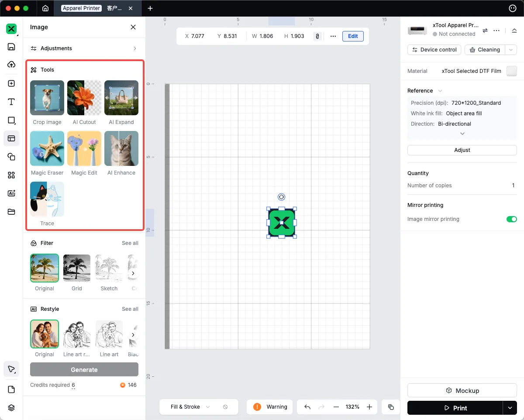Select the Text tool in left sidebar
524x420 pixels.
pos(11,102)
